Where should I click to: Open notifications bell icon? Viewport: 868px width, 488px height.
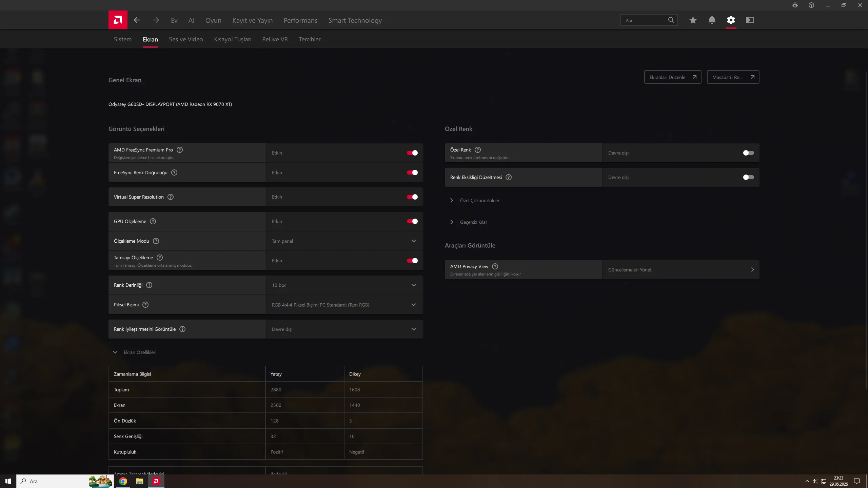(x=712, y=20)
